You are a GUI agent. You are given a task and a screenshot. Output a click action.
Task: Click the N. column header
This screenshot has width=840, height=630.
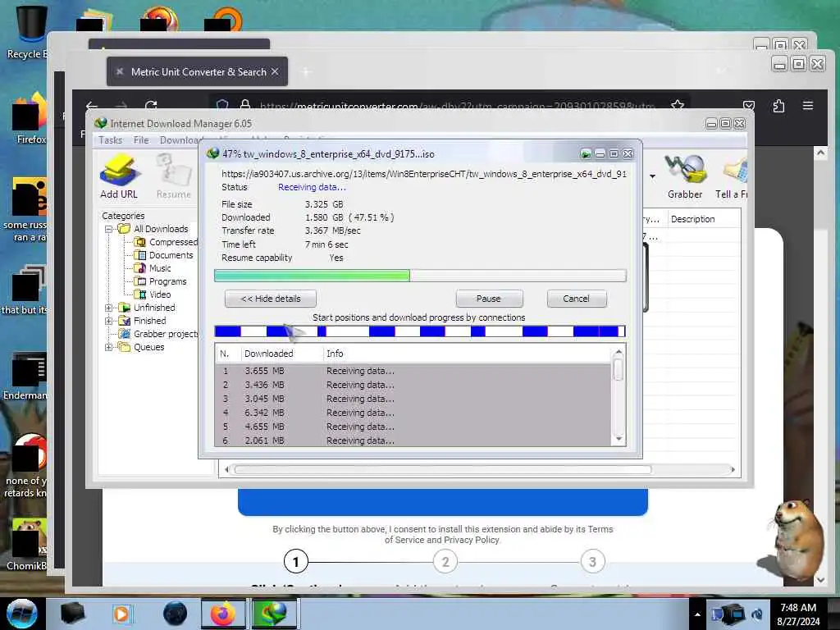pyautogui.click(x=228, y=354)
